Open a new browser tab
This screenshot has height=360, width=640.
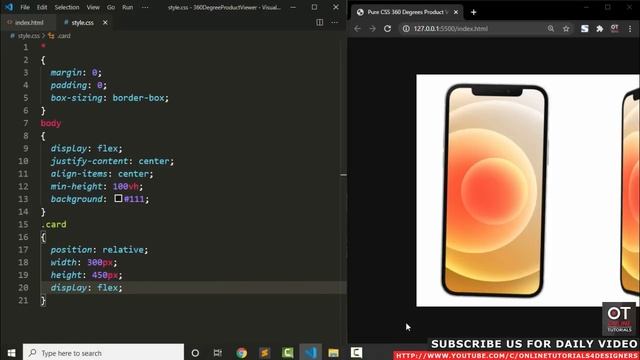pyautogui.click(x=473, y=12)
